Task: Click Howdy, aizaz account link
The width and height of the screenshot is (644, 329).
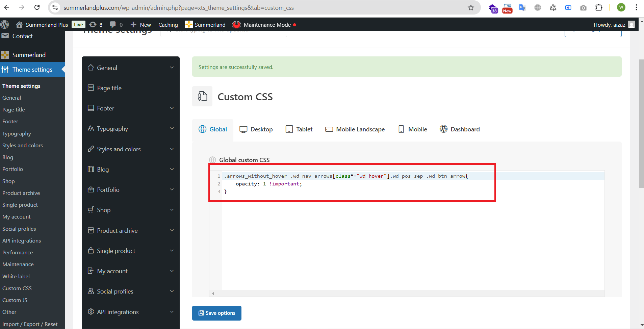Action: pos(614,25)
